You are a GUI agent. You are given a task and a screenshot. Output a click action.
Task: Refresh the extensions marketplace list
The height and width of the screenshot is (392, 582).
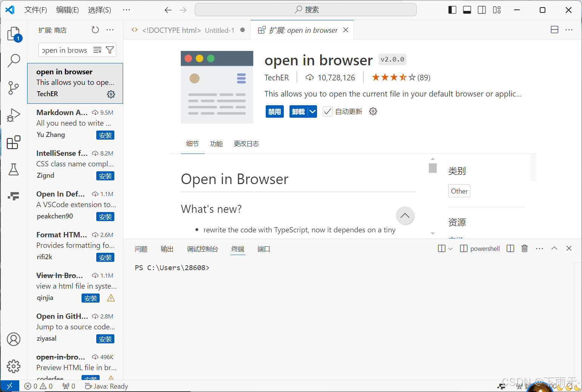pyautogui.click(x=95, y=30)
